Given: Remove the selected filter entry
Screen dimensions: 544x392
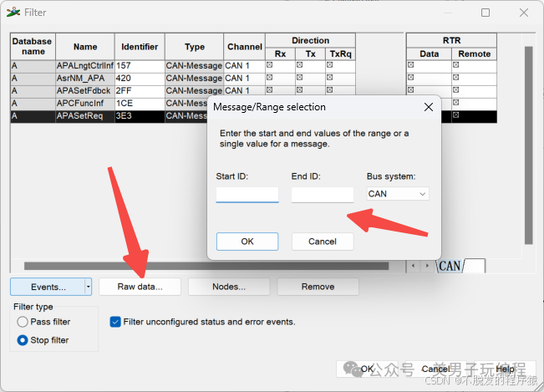Looking at the screenshot, I should (318, 287).
